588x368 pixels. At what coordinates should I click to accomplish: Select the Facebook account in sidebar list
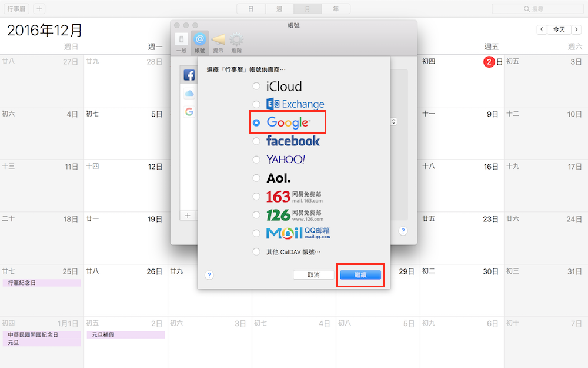[189, 75]
